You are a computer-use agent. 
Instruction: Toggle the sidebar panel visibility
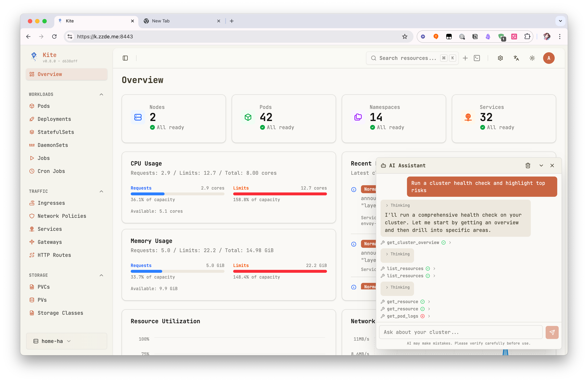pyautogui.click(x=125, y=58)
